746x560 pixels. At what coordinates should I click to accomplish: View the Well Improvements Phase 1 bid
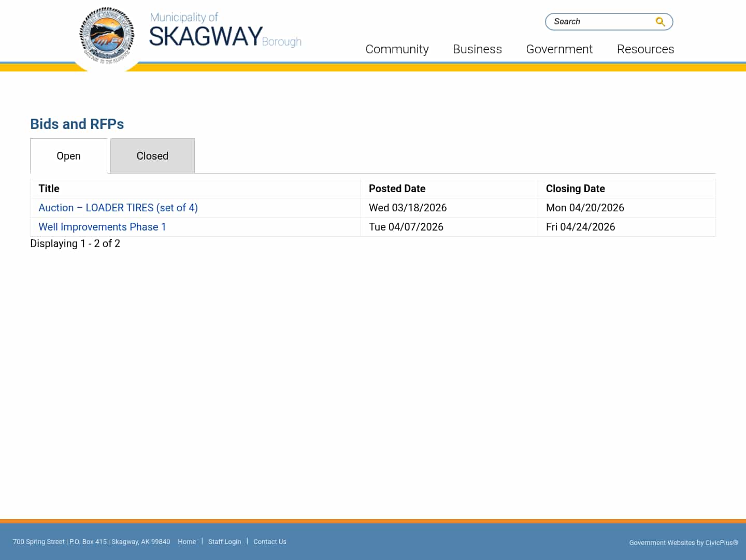pos(102,227)
